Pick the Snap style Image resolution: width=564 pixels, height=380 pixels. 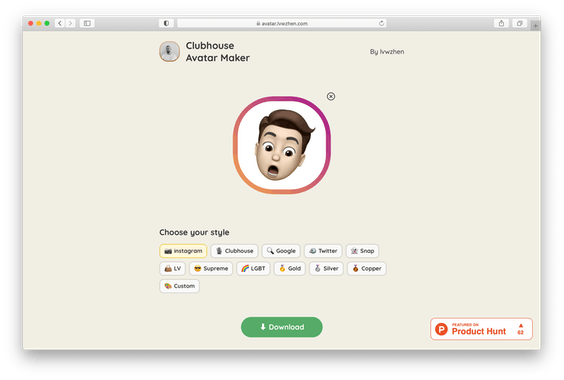click(362, 251)
